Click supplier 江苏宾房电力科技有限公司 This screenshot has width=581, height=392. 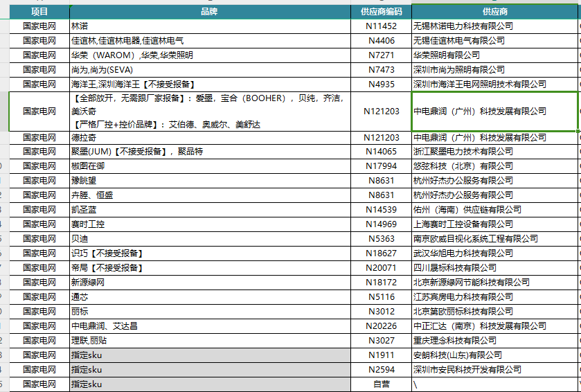click(494, 297)
